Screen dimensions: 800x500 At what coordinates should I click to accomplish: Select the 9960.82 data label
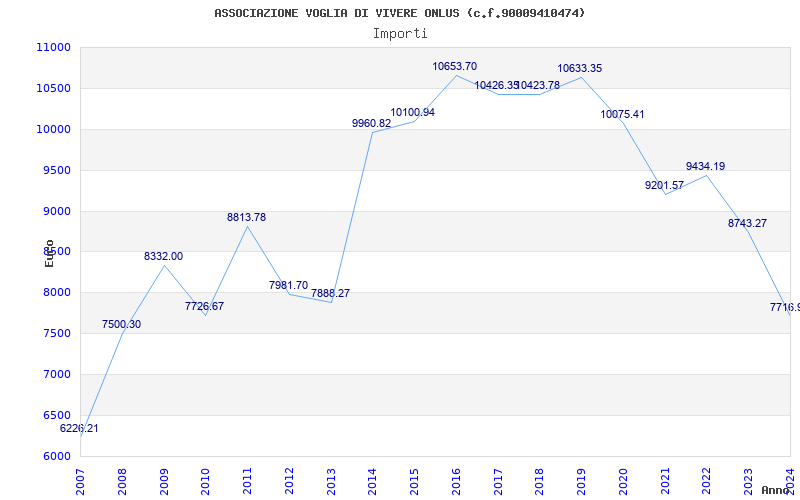(371, 123)
